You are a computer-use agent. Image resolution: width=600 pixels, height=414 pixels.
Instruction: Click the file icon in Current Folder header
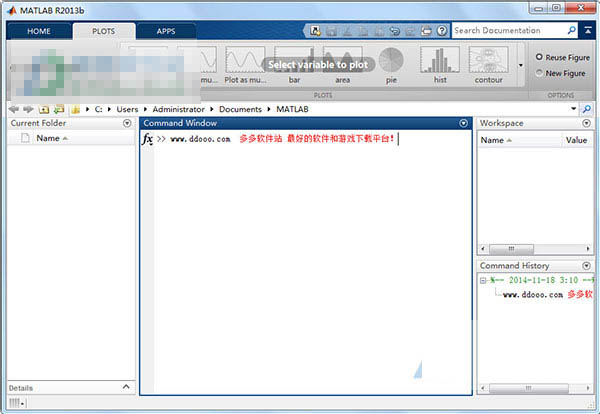tap(25, 138)
